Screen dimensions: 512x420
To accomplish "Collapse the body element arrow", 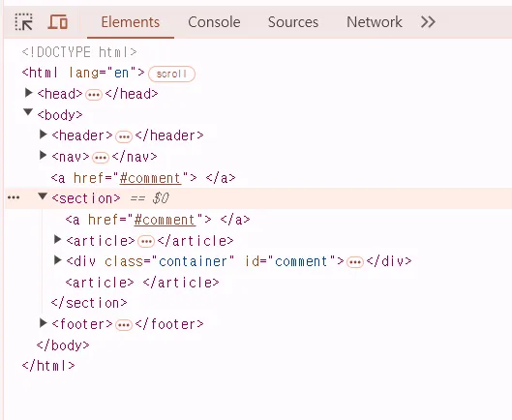I will click(28, 112).
